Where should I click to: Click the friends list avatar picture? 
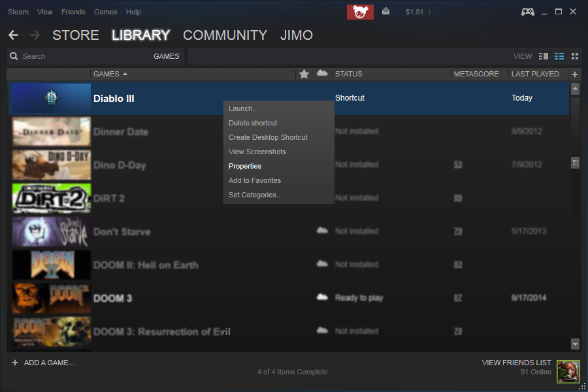click(x=568, y=371)
